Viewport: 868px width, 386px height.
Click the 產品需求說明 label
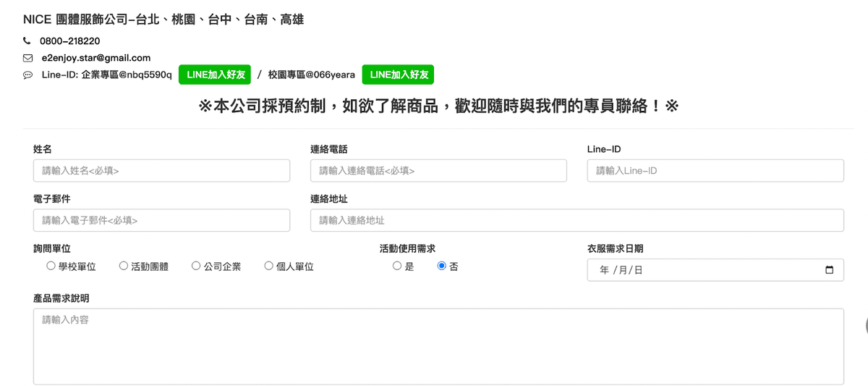[x=61, y=298]
